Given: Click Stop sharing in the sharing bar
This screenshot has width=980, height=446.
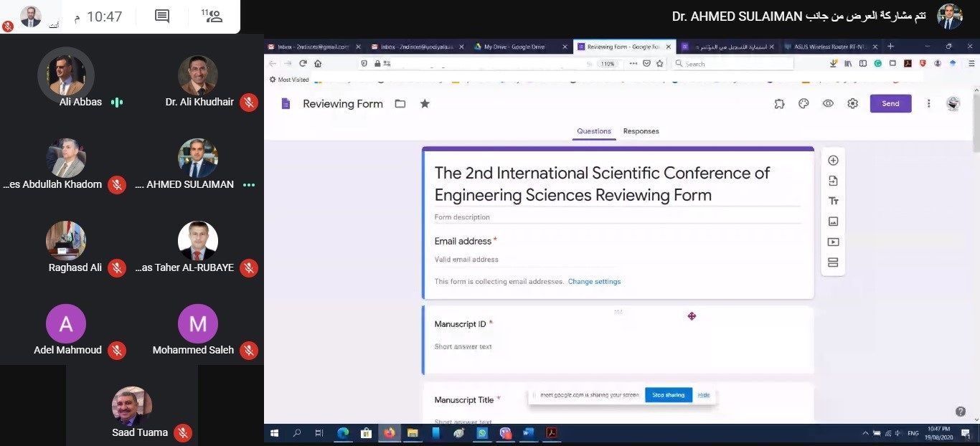Looking at the screenshot, I should 668,395.
